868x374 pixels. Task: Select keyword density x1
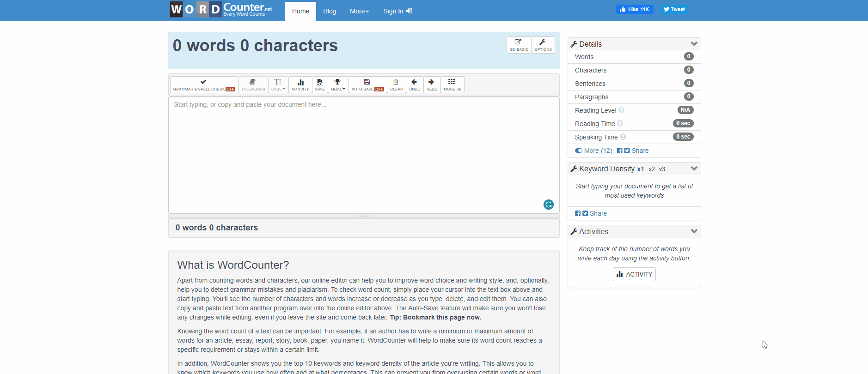(641, 169)
